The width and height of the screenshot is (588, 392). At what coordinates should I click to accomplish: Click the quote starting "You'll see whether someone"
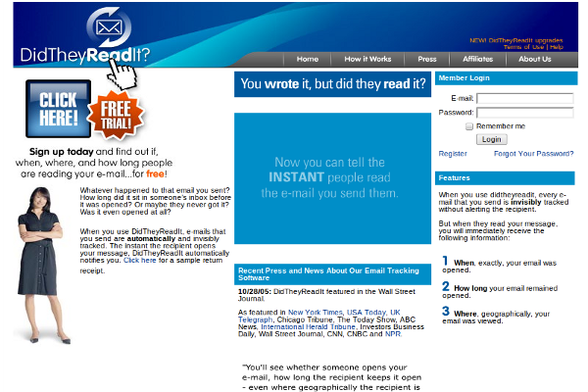[332, 377]
